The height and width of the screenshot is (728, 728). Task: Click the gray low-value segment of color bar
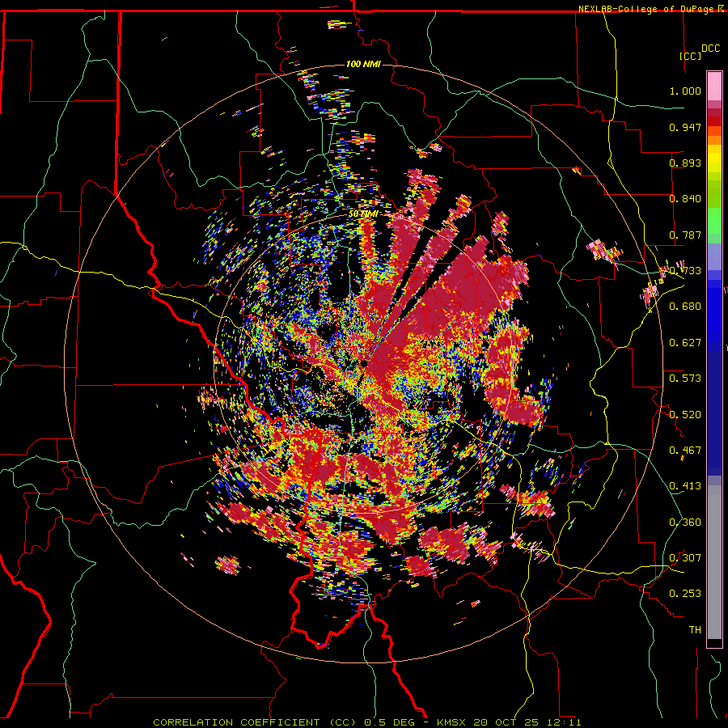point(714,562)
